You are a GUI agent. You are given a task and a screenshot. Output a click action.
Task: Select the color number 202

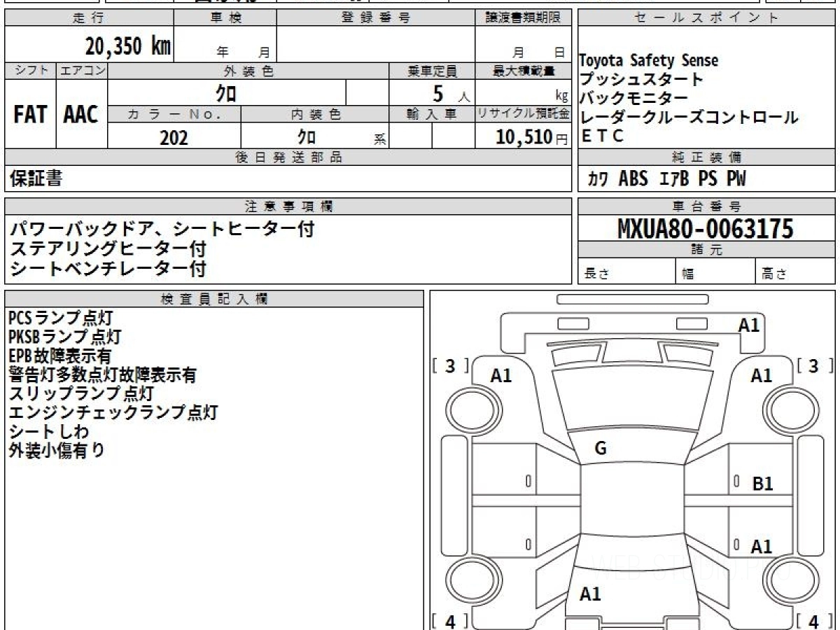point(174,137)
